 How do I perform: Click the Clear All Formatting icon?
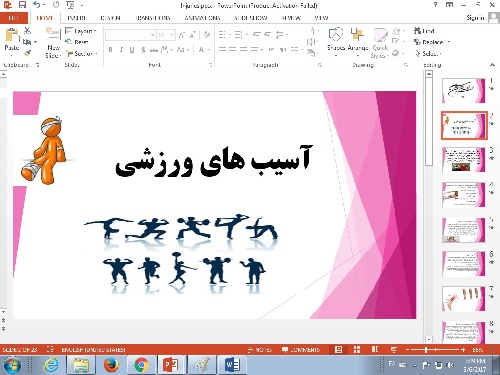coord(207,35)
